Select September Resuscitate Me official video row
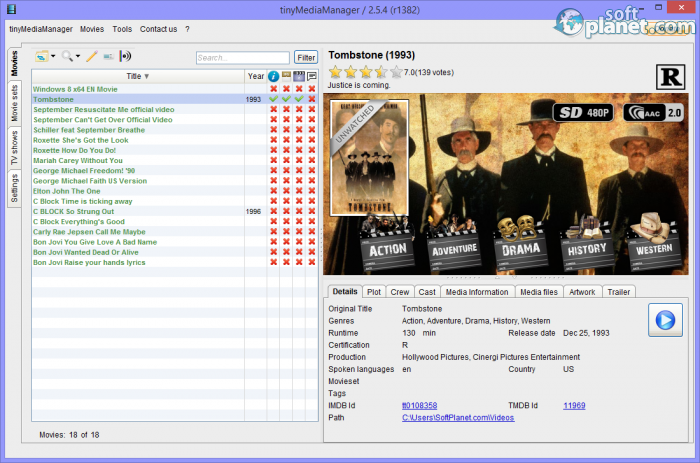 pyautogui.click(x=175, y=109)
